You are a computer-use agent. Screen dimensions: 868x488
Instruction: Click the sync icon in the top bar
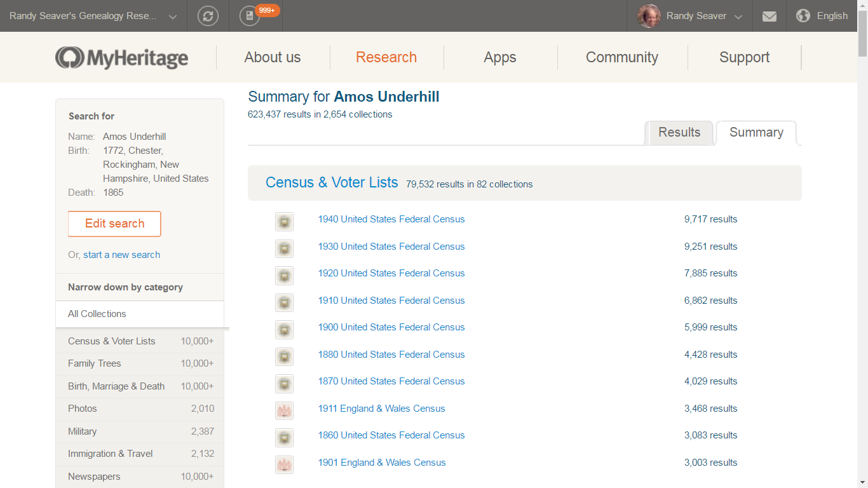pyautogui.click(x=208, y=16)
